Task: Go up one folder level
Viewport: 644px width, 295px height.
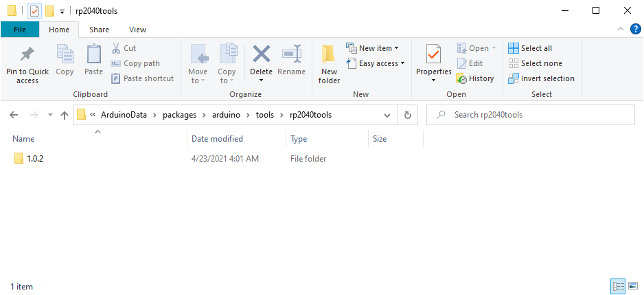Action: pos(64,115)
